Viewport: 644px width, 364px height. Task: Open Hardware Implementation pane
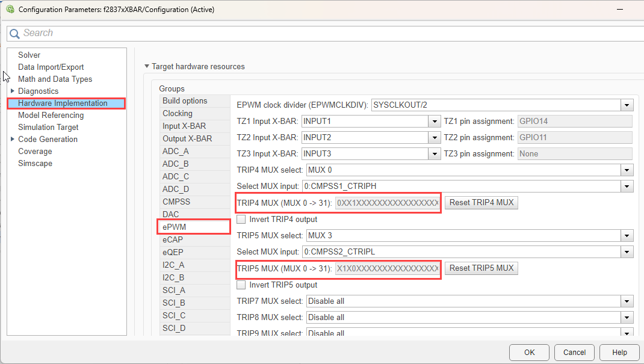[63, 103]
